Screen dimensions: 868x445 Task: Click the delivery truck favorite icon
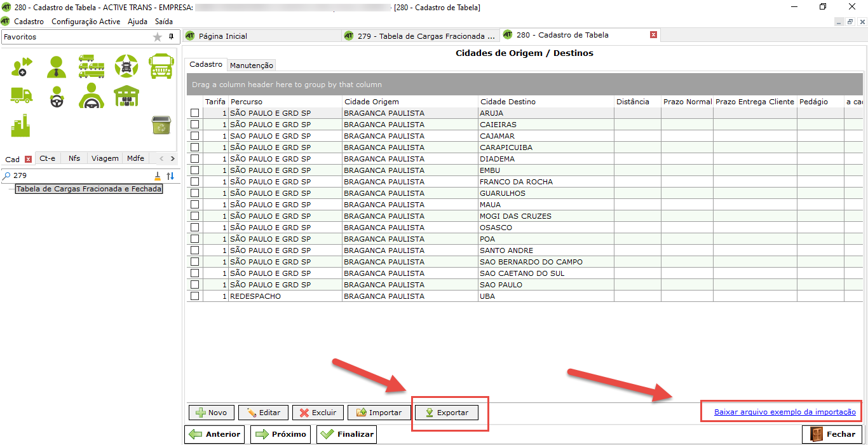[x=20, y=95]
